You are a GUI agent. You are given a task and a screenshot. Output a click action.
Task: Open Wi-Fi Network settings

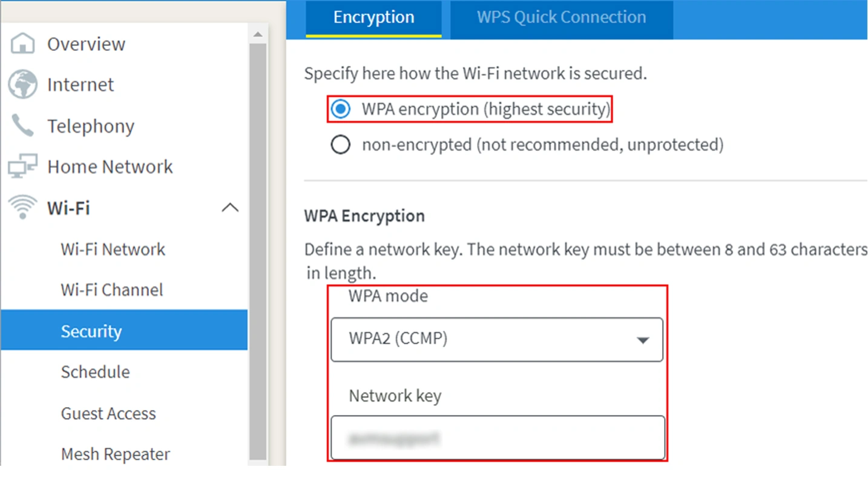point(112,249)
